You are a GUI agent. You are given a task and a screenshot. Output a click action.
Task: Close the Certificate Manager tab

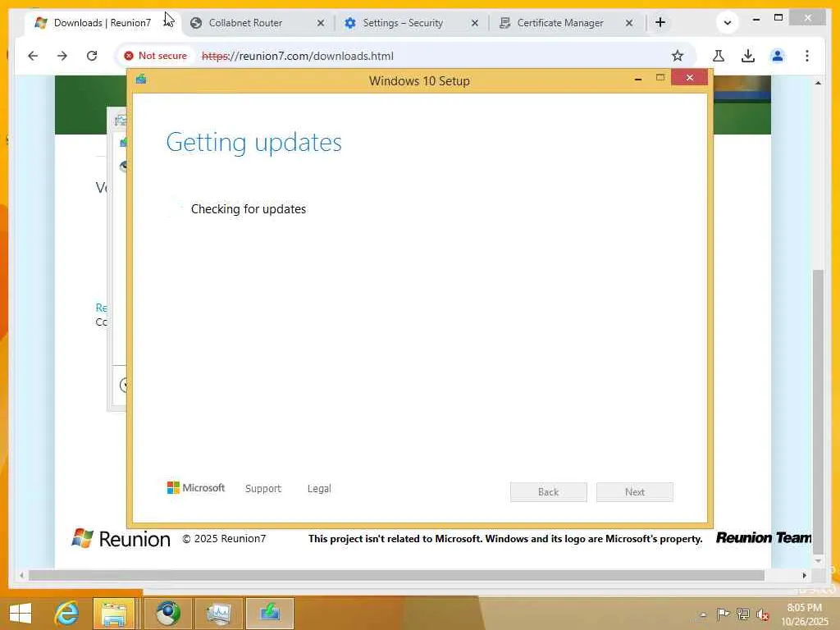[x=629, y=23]
